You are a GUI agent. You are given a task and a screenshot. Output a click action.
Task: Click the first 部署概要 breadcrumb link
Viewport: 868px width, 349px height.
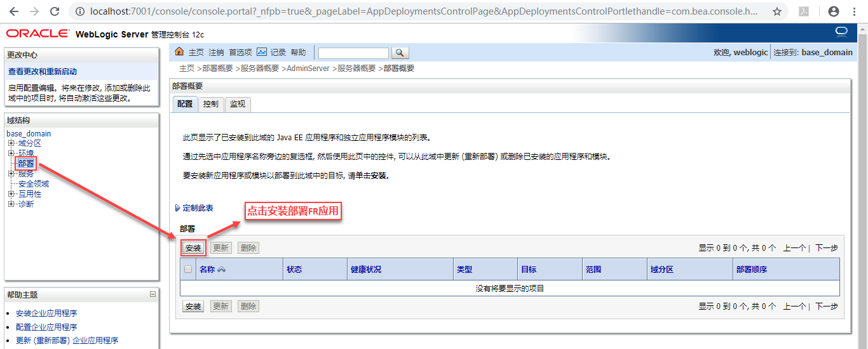(217, 69)
